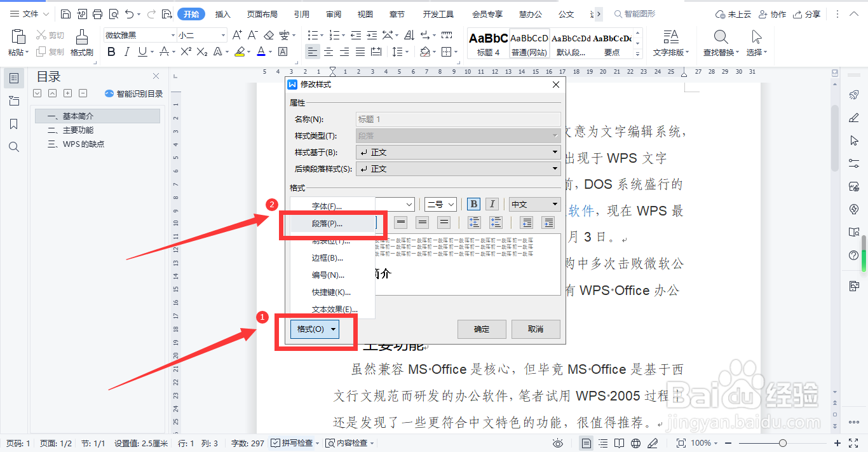Switch to web layout globe icon in status bar

[635, 443]
